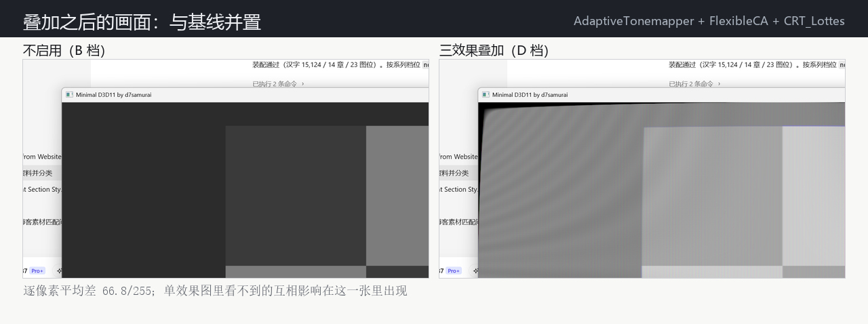Click the slide title '叠加之后的画面：与基线并置'

142,22
